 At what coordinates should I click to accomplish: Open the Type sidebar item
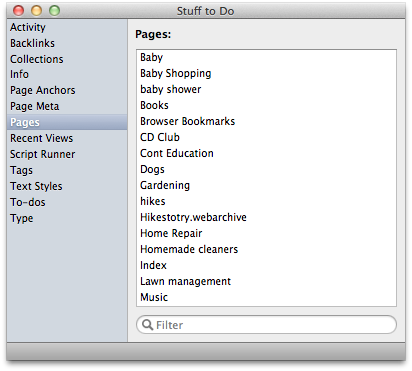click(67, 218)
